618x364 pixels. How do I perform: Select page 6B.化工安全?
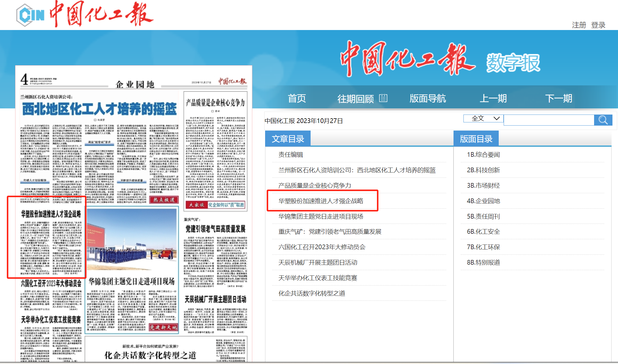pos(483,231)
